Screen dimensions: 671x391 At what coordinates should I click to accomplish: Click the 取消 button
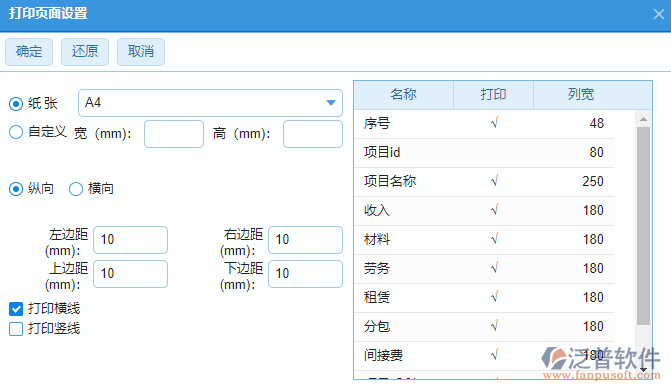(141, 52)
